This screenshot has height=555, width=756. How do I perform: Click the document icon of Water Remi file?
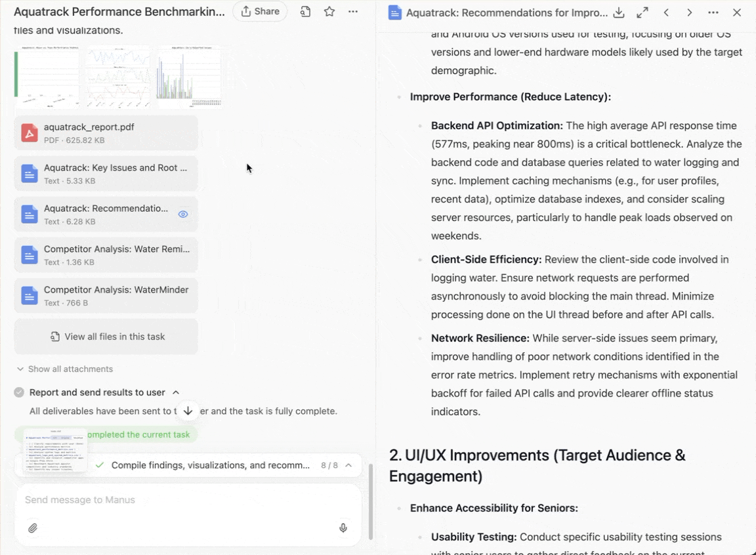[x=30, y=255]
